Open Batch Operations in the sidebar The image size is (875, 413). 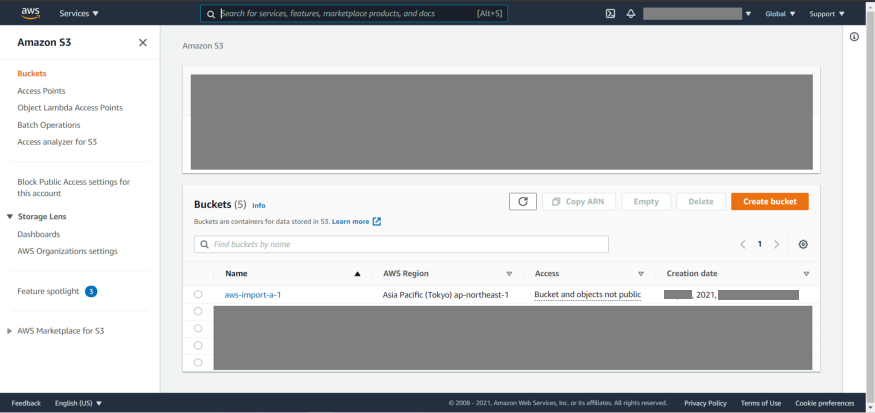(x=48, y=125)
